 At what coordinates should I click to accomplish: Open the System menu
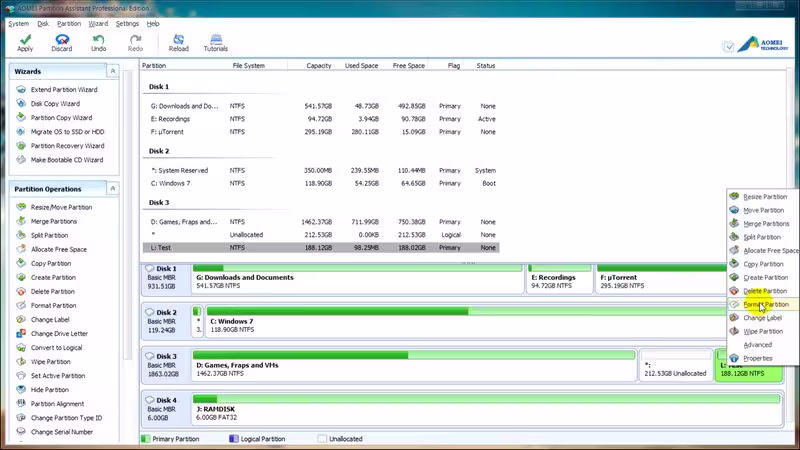click(19, 23)
